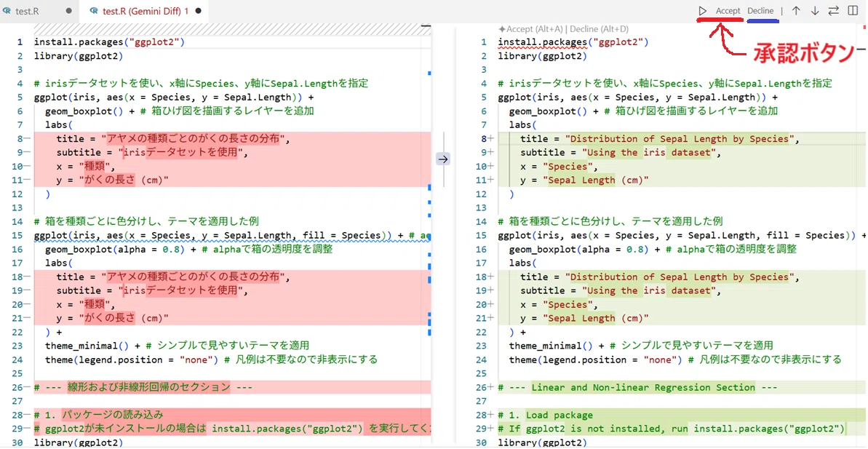Click line 19 subtitle in the left pane
Image resolution: width=868 pixels, height=449 pixels.
click(x=151, y=290)
